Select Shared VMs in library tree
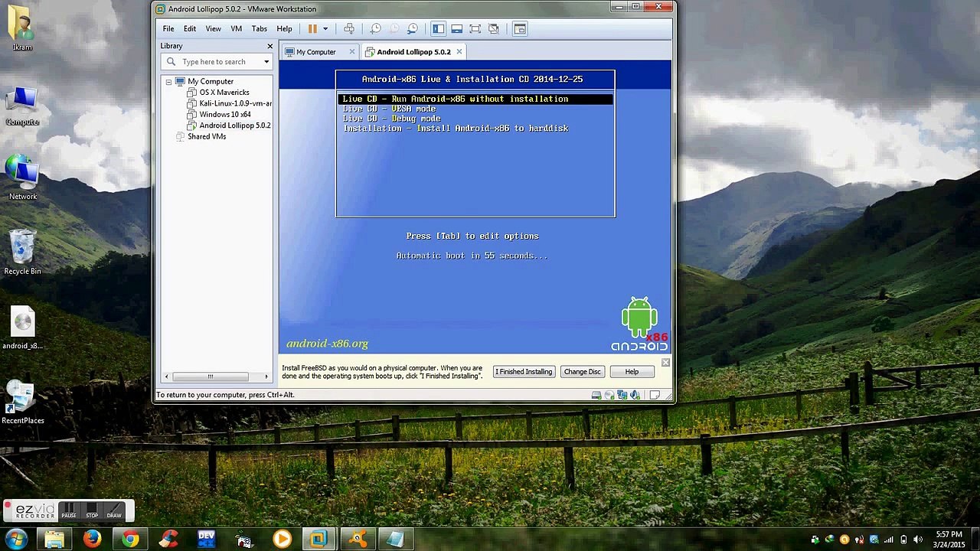 (201, 136)
